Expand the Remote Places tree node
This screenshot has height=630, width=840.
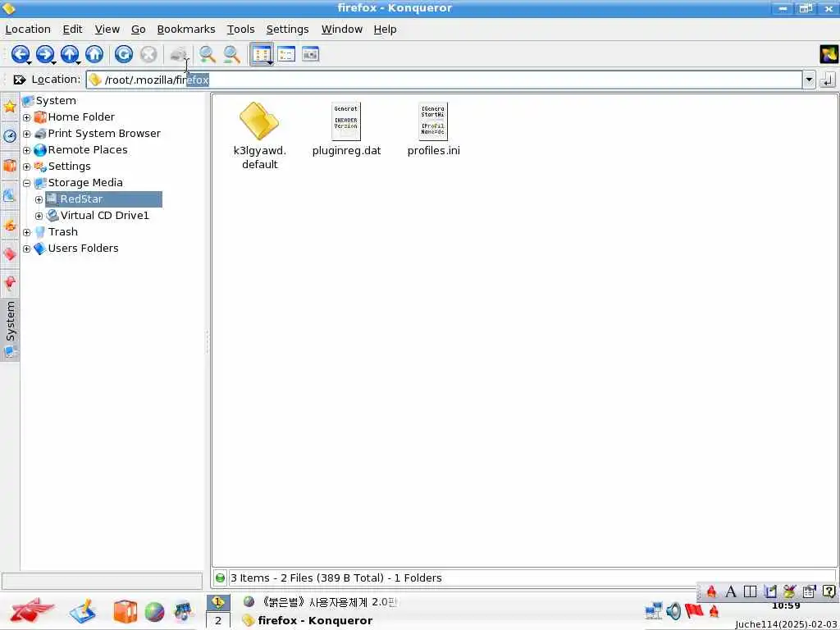click(x=27, y=151)
